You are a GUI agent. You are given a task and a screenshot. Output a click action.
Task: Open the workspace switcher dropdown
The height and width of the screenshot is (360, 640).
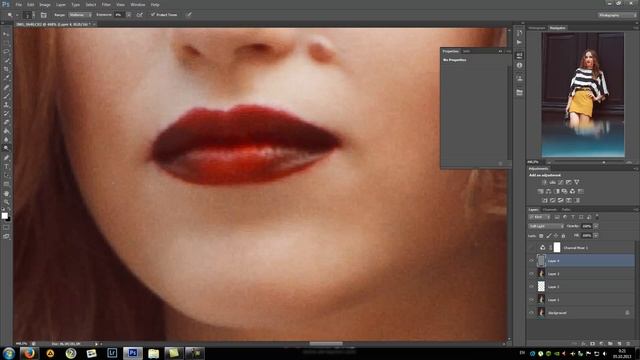click(617, 15)
